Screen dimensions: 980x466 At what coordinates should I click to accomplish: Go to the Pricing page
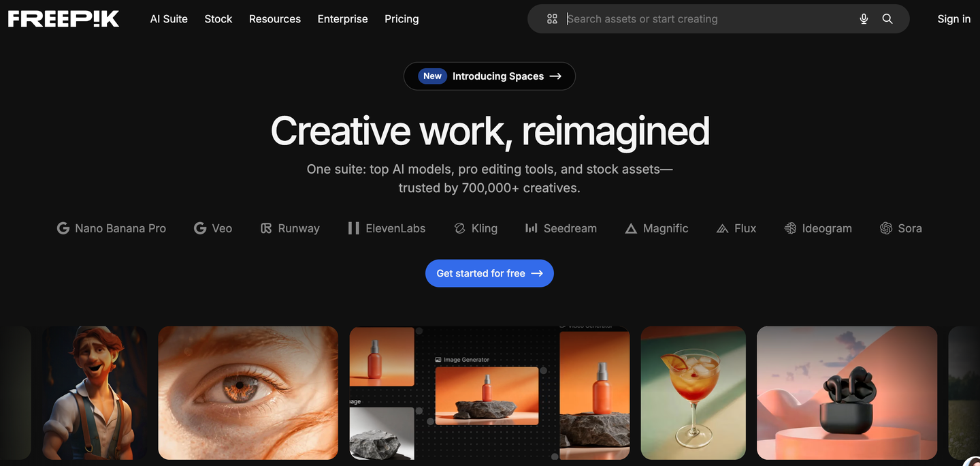(402, 19)
